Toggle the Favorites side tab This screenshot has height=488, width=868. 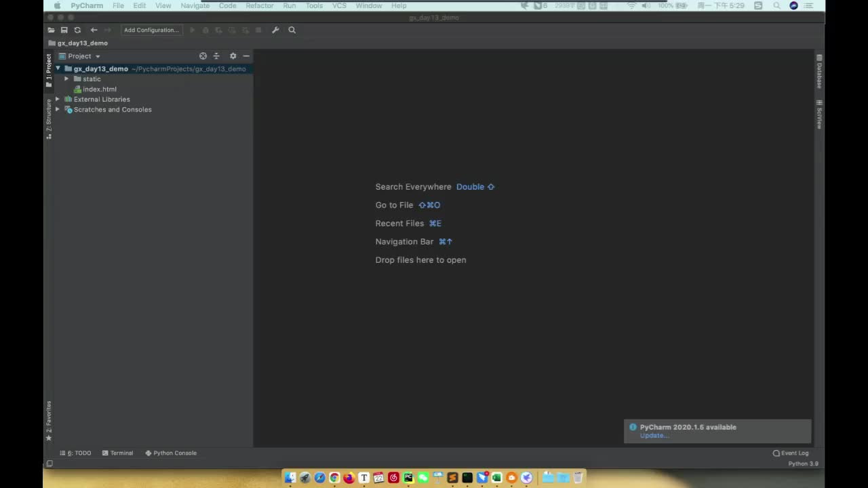tap(49, 421)
